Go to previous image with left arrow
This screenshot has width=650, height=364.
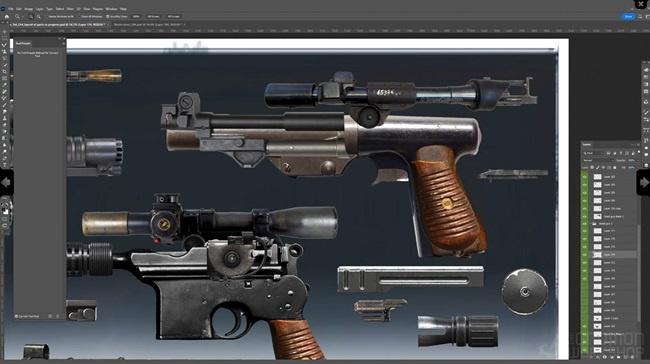pos(6,182)
